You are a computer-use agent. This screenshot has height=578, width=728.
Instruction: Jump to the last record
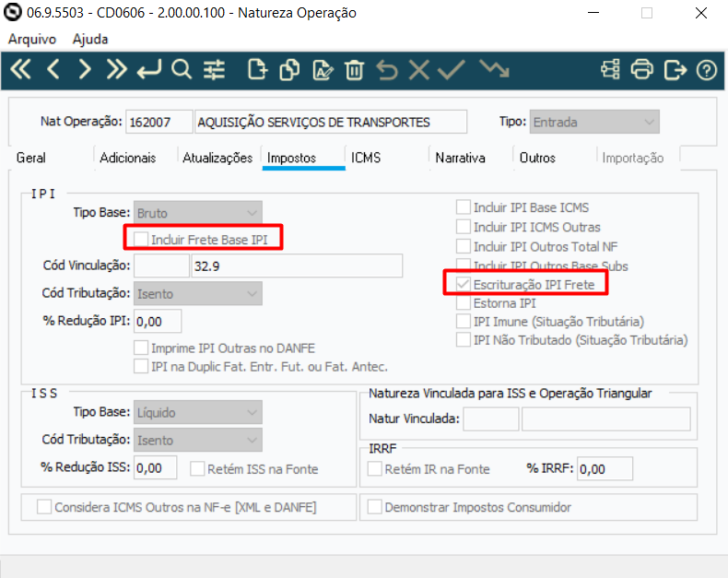[x=116, y=70]
